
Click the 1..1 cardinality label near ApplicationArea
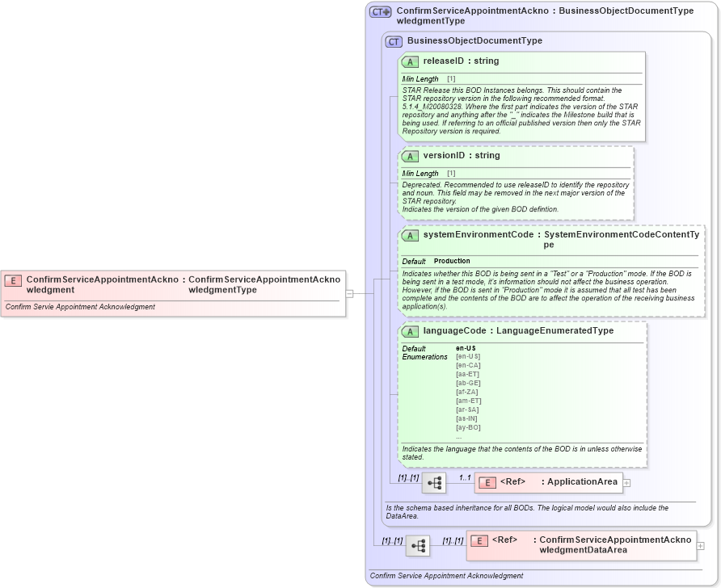point(464,478)
